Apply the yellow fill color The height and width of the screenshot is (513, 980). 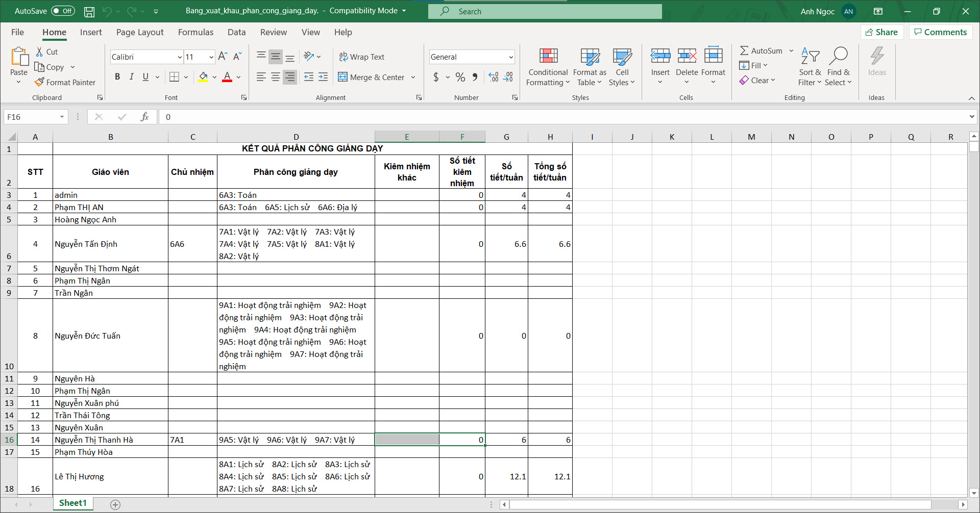[x=203, y=77]
